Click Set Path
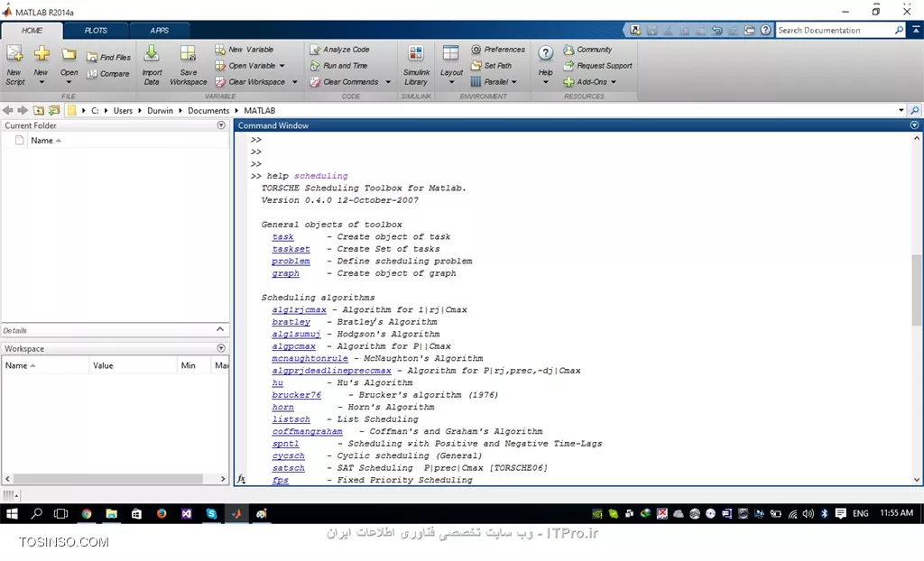 pos(492,66)
